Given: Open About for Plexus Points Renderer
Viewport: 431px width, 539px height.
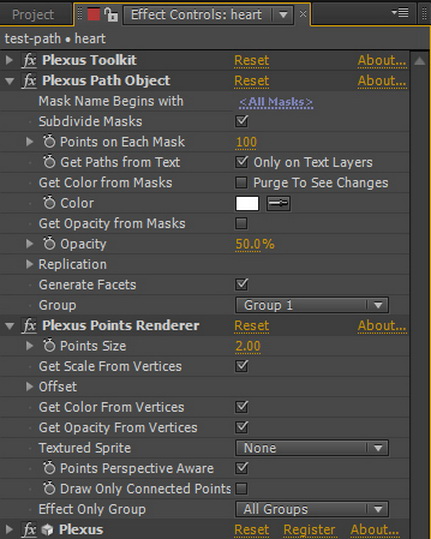Looking at the screenshot, I should click(x=382, y=326).
